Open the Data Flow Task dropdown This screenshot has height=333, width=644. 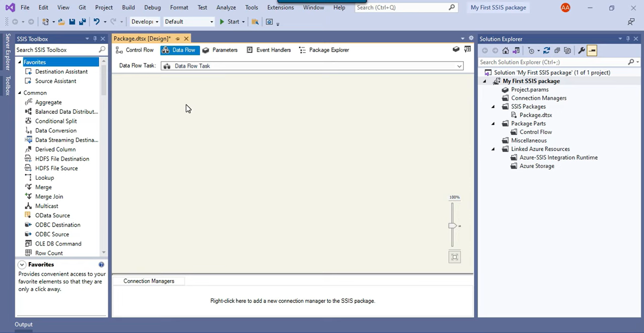[459, 66]
